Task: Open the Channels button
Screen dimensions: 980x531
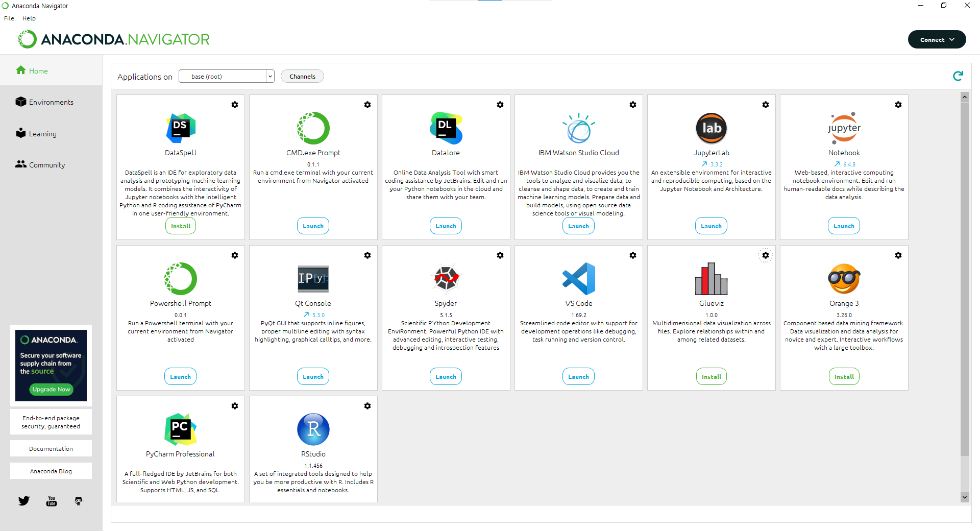Action: 302,76
